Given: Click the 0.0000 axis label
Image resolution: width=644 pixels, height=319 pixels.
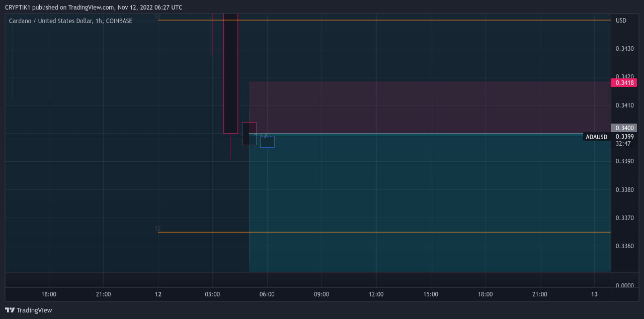Looking at the screenshot, I should click(624, 286).
